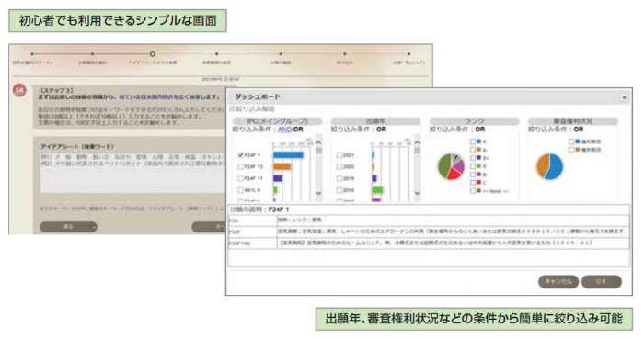
Task: Uncheck the F24F 1 checkbox
Action: (x=241, y=155)
